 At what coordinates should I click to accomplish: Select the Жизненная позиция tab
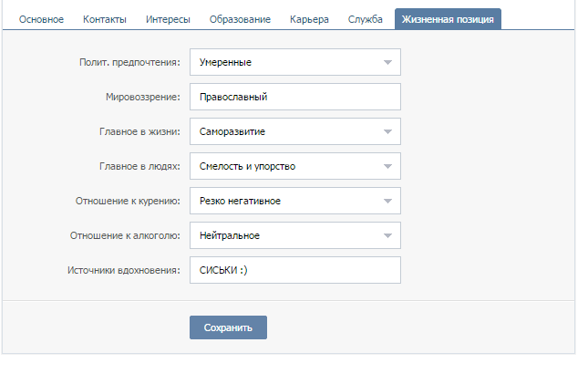pyautogui.click(x=448, y=19)
